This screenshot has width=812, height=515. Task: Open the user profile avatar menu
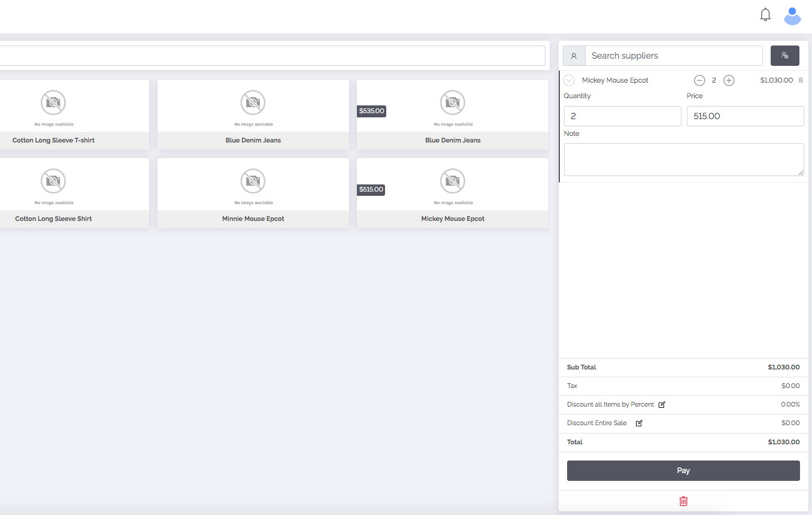point(792,16)
